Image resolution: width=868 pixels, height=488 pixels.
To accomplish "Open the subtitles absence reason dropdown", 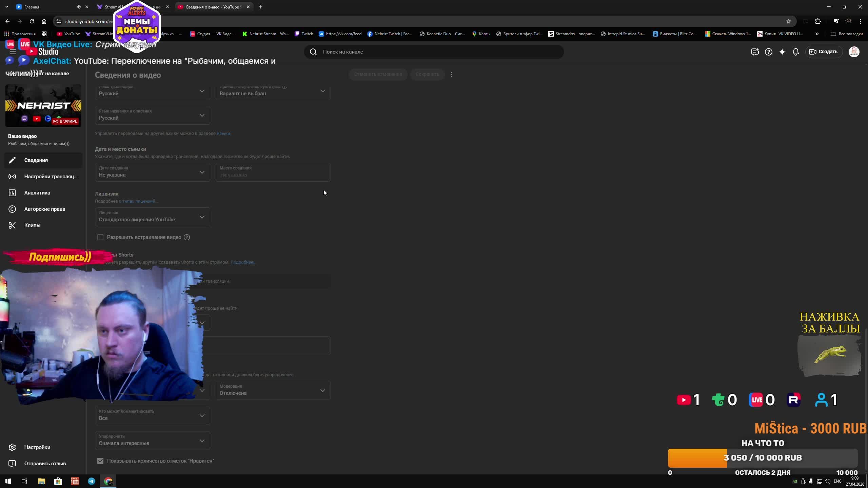I will (x=273, y=91).
